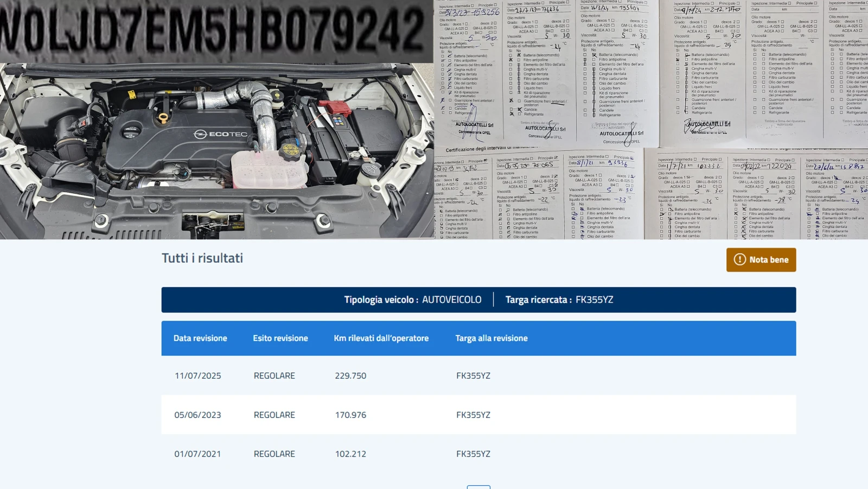Click the Km rilevati dall'operatore header
Image resolution: width=868 pixels, height=489 pixels.
tap(381, 338)
